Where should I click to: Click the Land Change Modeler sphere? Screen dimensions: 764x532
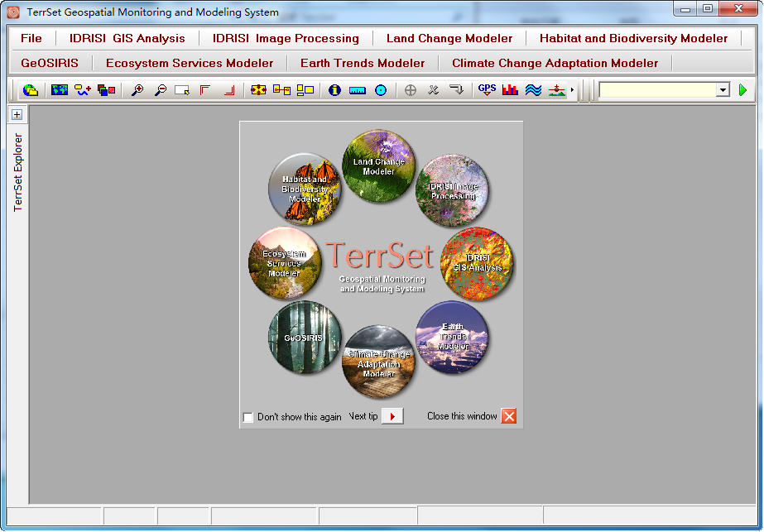tap(379, 166)
